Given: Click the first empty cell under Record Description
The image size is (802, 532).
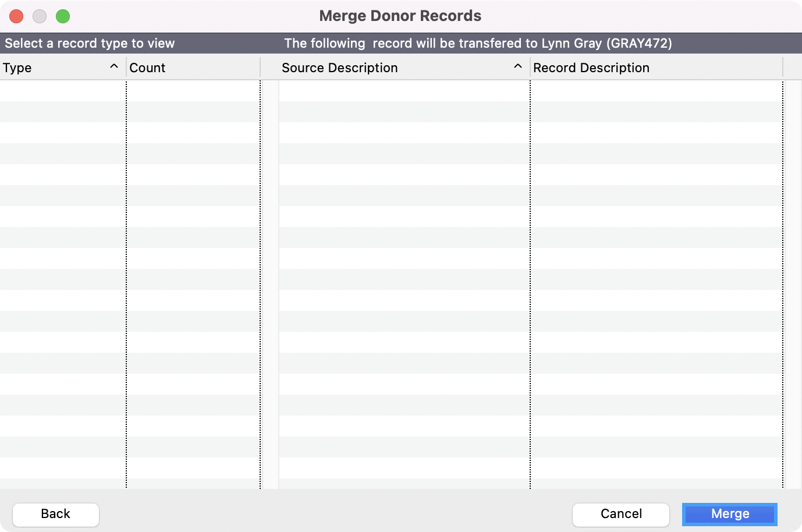Looking at the screenshot, I should click(656, 91).
